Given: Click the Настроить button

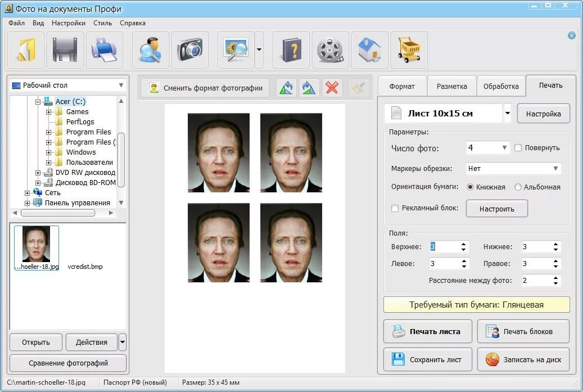Looking at the screenshot, I should click(497, 209).
